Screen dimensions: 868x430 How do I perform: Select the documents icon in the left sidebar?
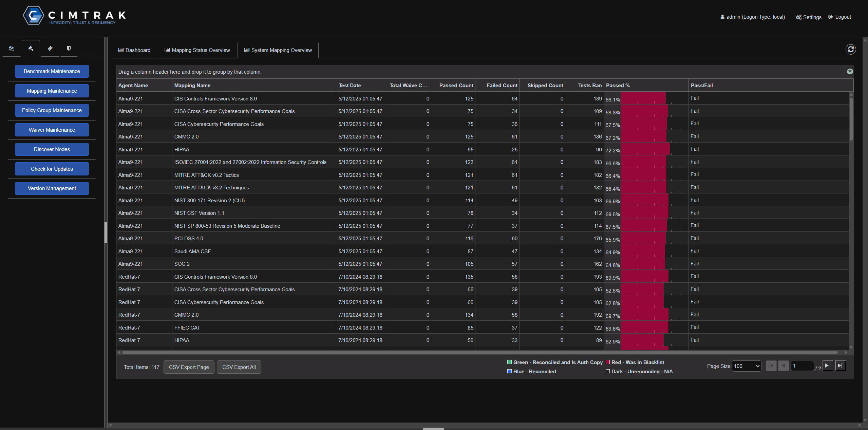click(12, 48)
